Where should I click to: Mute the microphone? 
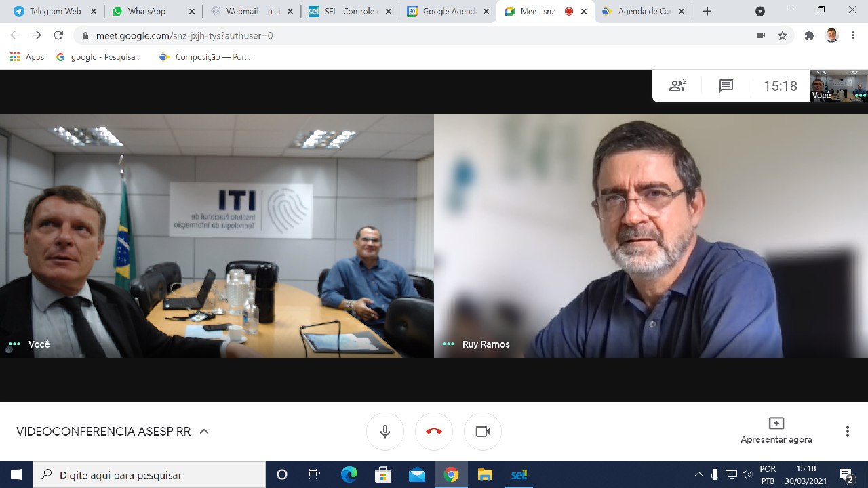(x=385, y=432)
